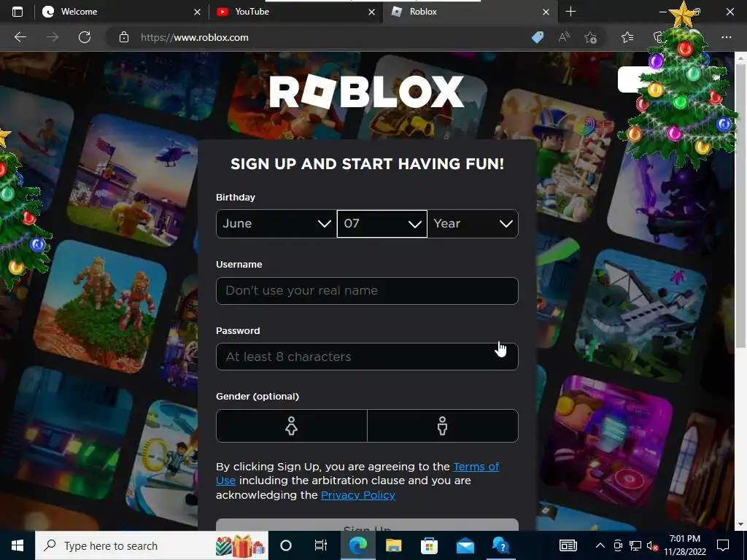Image resolution: width=747 pixels, height=560 pixels.
Task: Click the muted volume tray icon
Action: pos(653,545)
